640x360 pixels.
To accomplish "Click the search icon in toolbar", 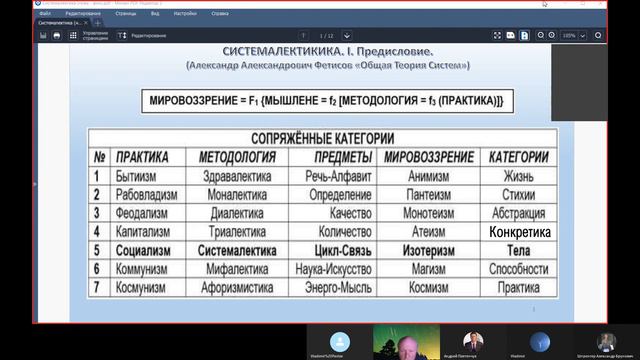I will tap(598, 36).
